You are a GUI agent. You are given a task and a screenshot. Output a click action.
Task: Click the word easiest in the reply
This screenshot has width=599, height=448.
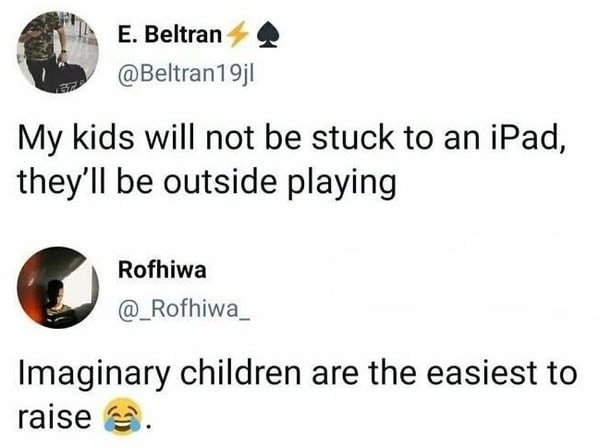click(x=476, y=373)
